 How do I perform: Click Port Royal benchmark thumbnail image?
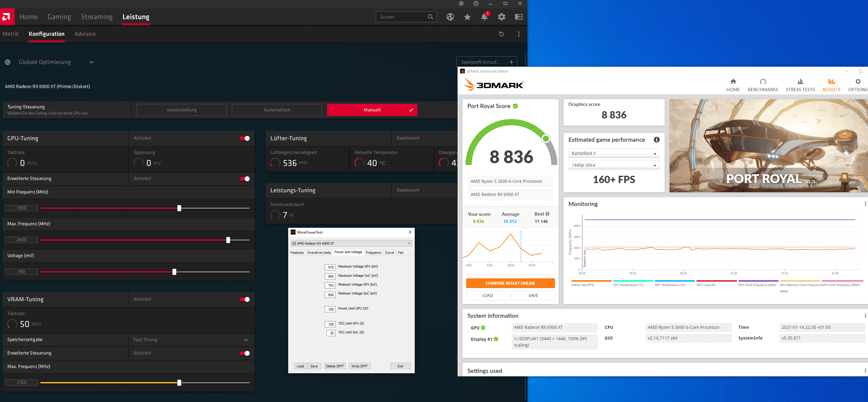pos(768,146)
